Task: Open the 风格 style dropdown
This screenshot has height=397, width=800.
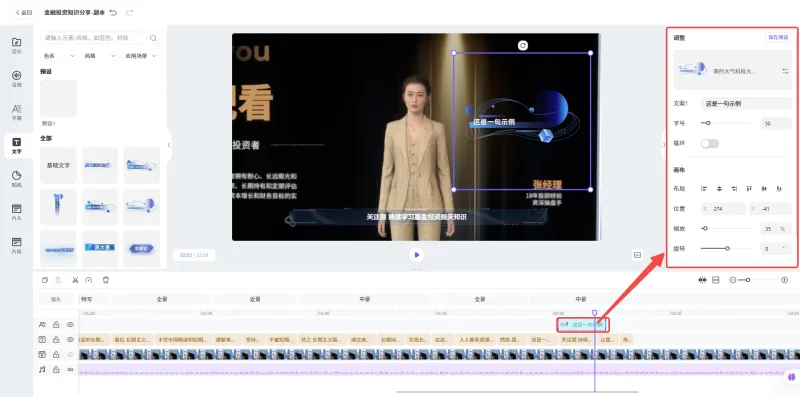Action: click(x=100, y=56)
